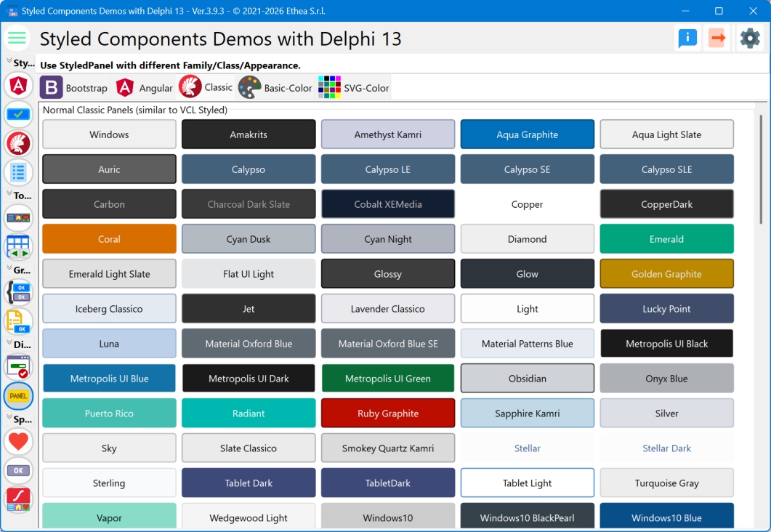Click the Cyan Night panel

[388, 239]
